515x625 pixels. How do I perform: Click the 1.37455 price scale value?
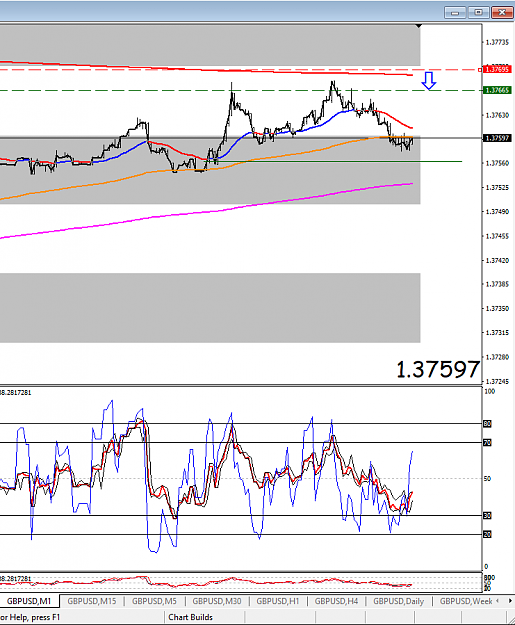click(497, 236)
